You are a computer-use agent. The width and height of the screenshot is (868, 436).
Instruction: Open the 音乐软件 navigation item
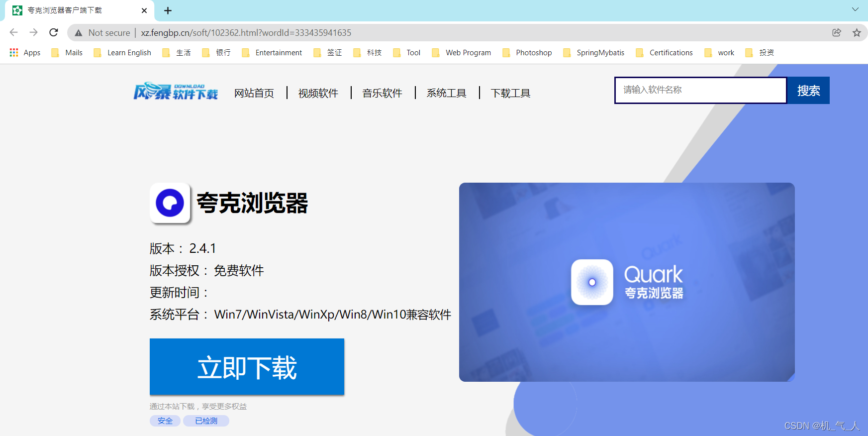pyautogui.click(x=383, y=93)
